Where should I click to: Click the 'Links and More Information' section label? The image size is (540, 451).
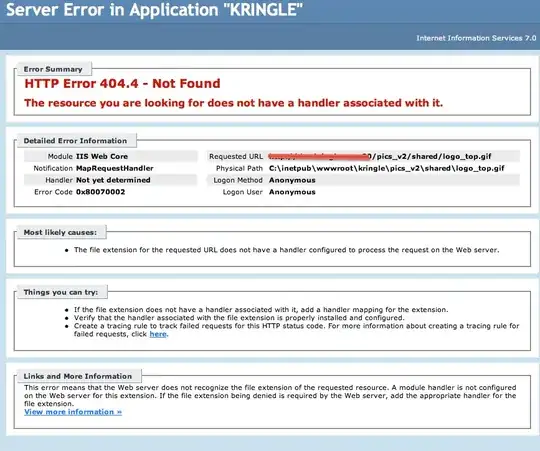[x=78, y=376]
